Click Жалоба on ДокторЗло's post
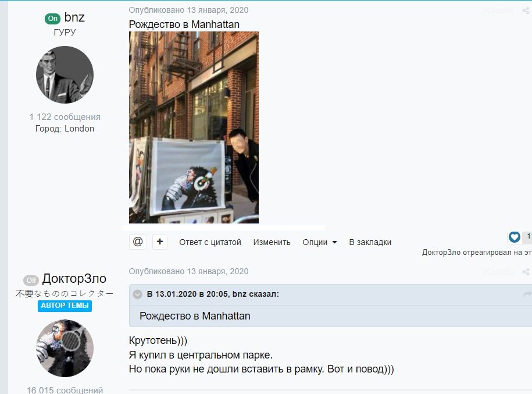Viewport: 532px width, 394px height. click(498, 272)
